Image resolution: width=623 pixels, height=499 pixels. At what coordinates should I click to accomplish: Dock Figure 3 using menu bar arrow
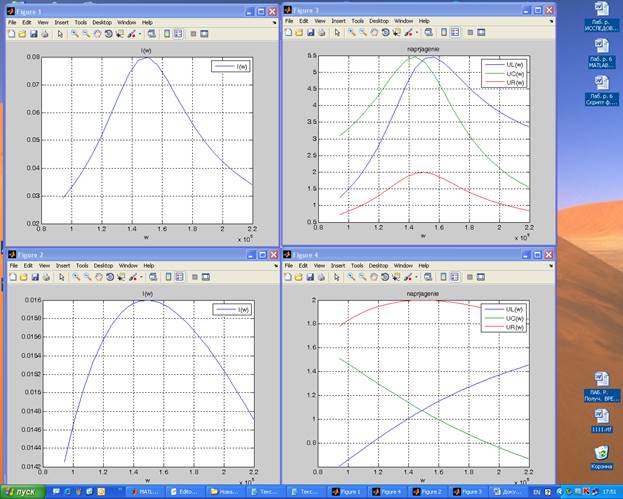tap(551, 21)
